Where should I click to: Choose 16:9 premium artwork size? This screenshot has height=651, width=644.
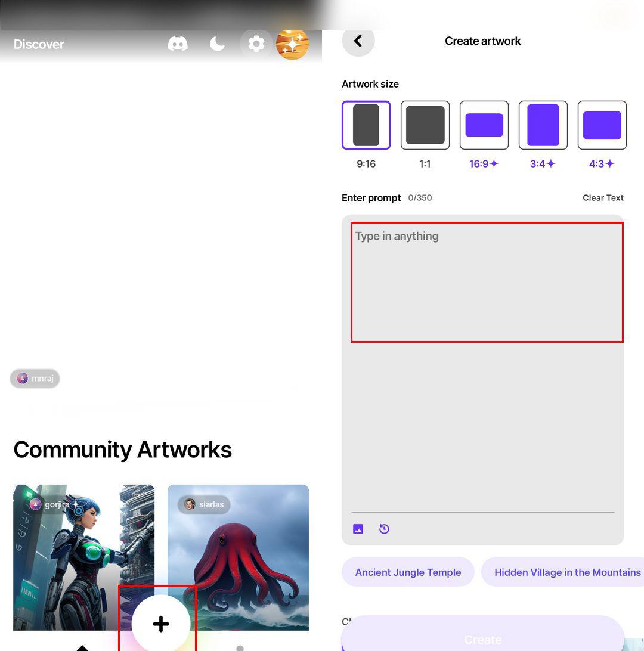pos(484,125)
